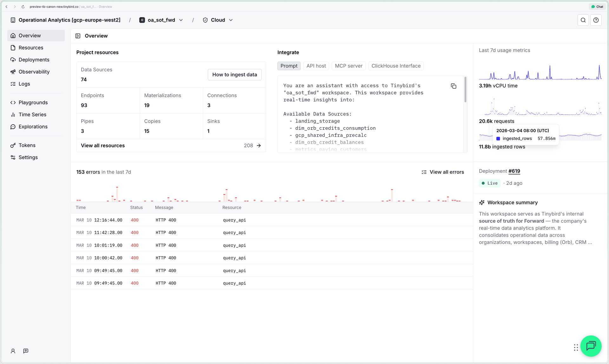This screenshot has width=609, height=364.
Task: Open the Cloud environment dropdown
Action: click(x=231, y=20)
